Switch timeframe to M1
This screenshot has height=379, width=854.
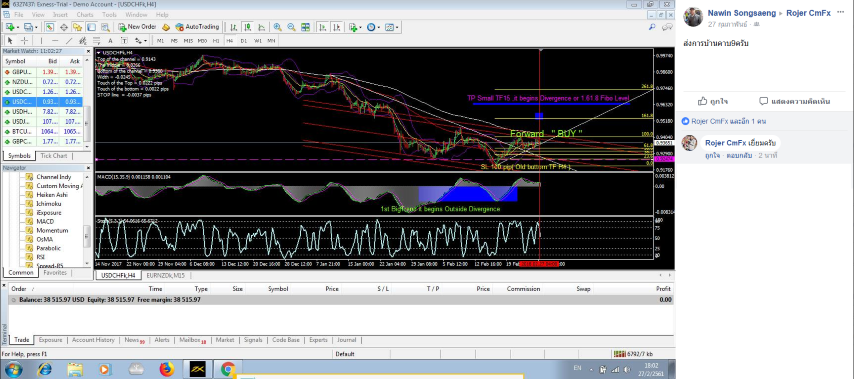point(160,40)
